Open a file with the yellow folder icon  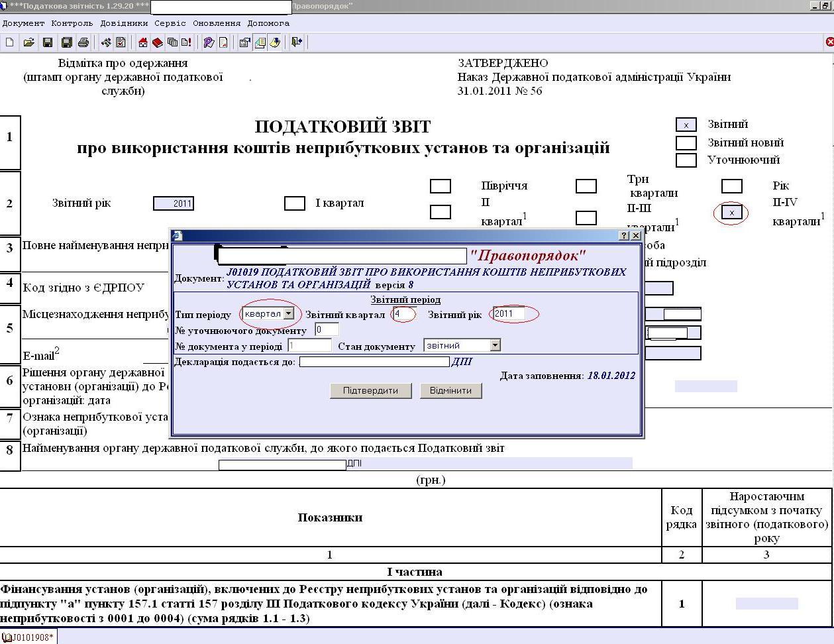28,42
